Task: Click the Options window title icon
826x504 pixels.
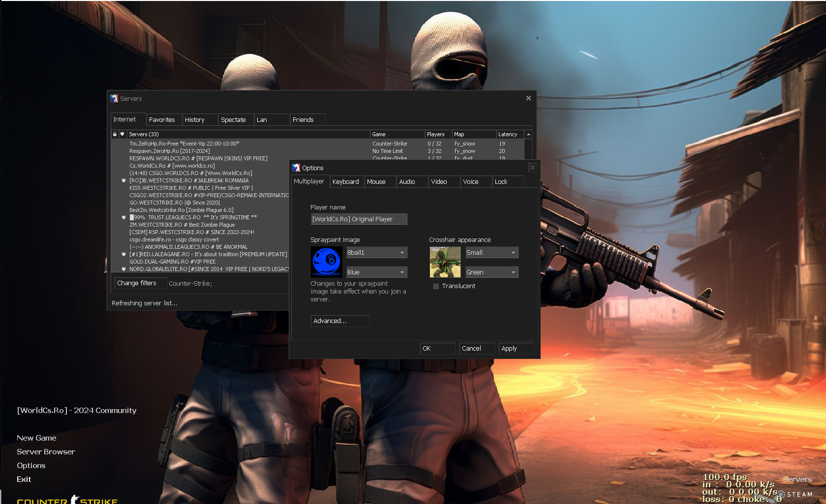Action: [x=296, y=168]
